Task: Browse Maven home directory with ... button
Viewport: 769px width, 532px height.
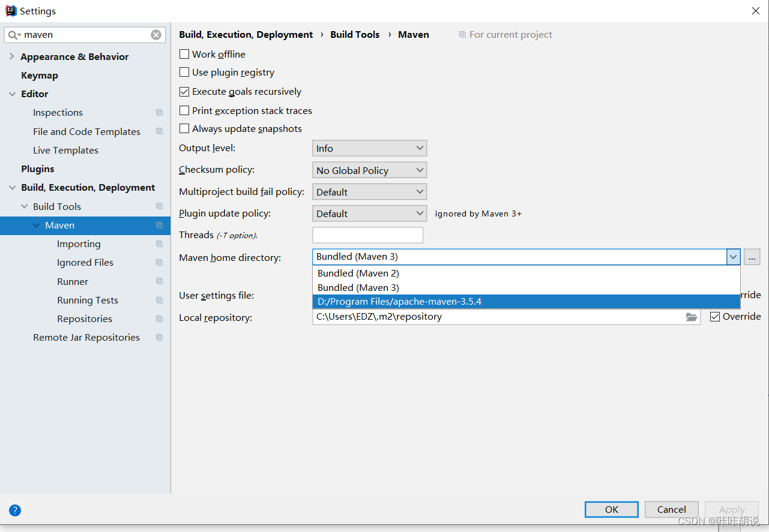Action: click(x=752, y=257)
